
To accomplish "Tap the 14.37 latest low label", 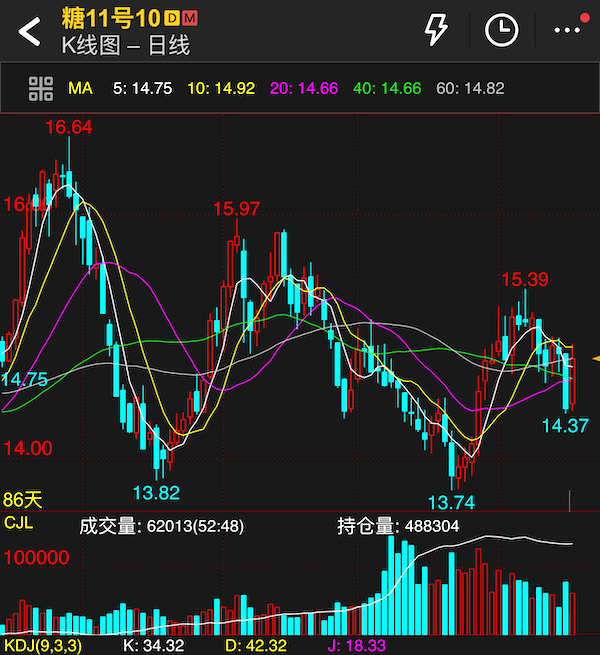I will [565, 426].
